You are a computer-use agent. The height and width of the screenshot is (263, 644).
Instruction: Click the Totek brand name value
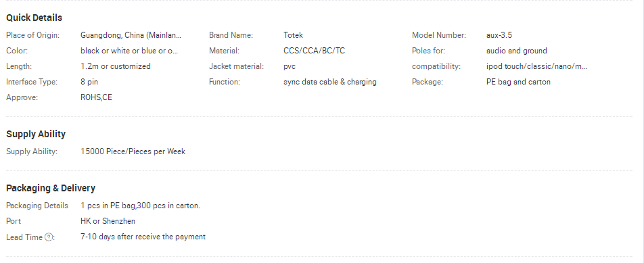click(294, 35)
